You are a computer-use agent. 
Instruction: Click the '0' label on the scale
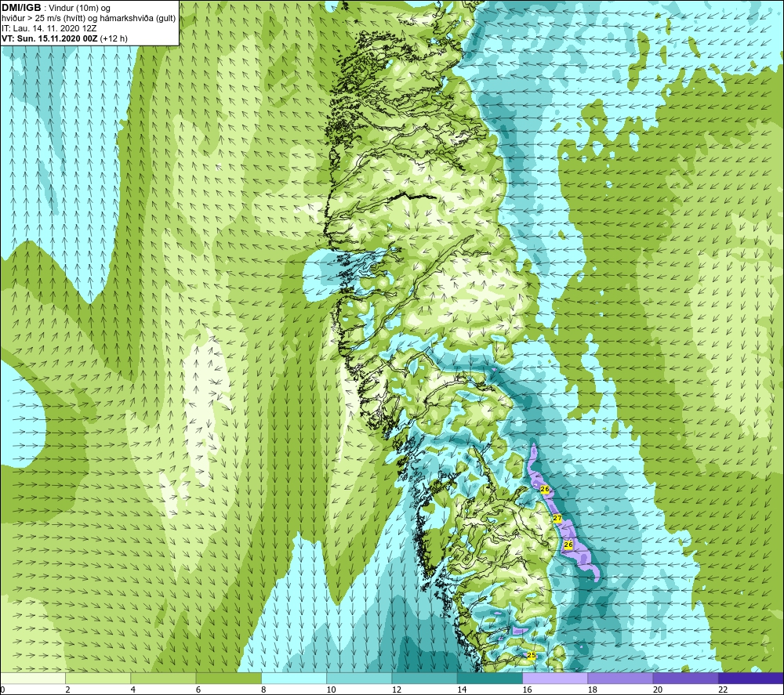(2, 690)
